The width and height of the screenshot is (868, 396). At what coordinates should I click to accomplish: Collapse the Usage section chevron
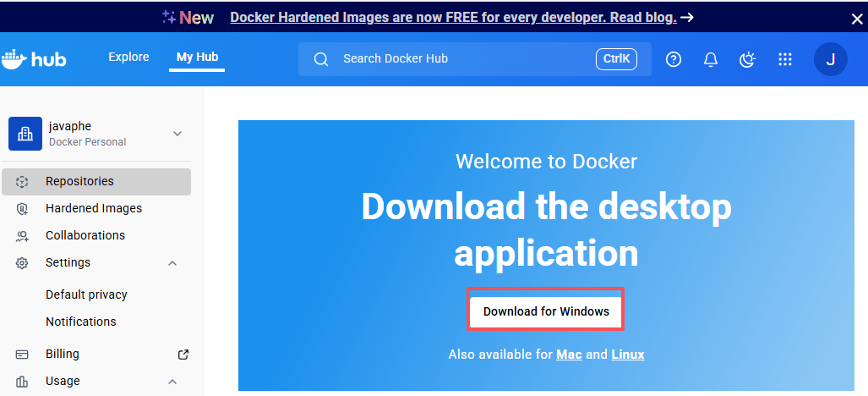point(172,382)
